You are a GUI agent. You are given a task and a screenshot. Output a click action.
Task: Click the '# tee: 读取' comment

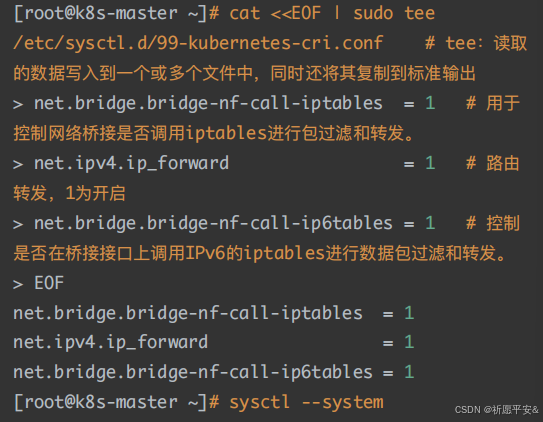(476, 44)
